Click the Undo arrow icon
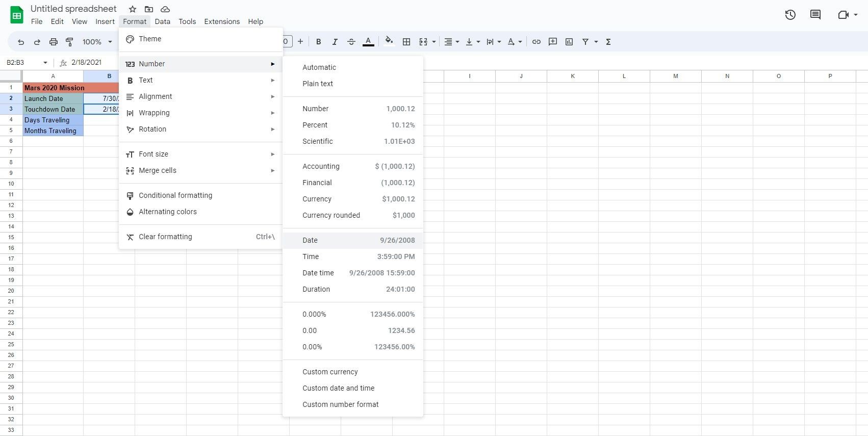868x436 pixels. pos(21,42)
